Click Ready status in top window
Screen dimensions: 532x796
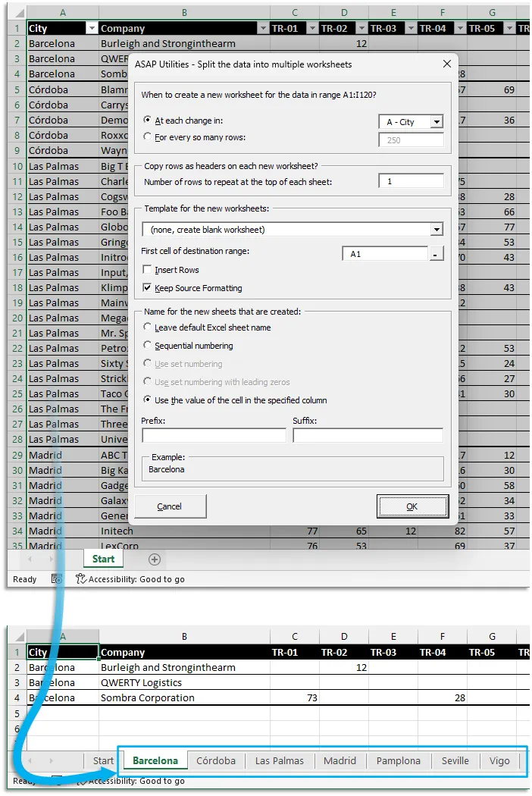tap(25, 578)
